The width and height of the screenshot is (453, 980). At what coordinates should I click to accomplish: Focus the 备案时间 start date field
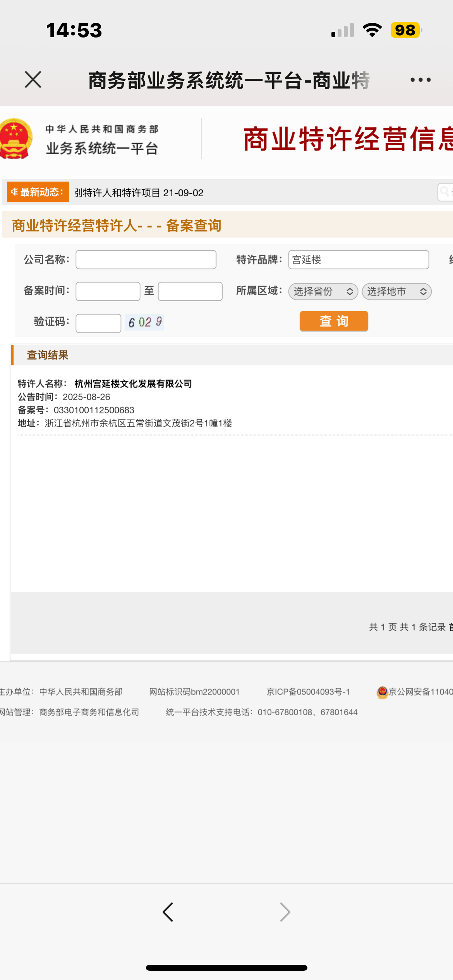(x=108, y=291)
